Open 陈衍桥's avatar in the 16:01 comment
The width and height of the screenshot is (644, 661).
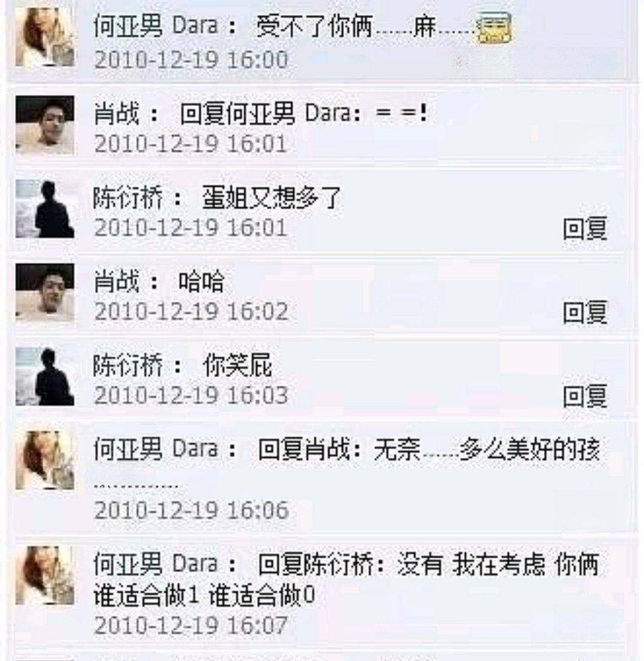pos(45,209)
